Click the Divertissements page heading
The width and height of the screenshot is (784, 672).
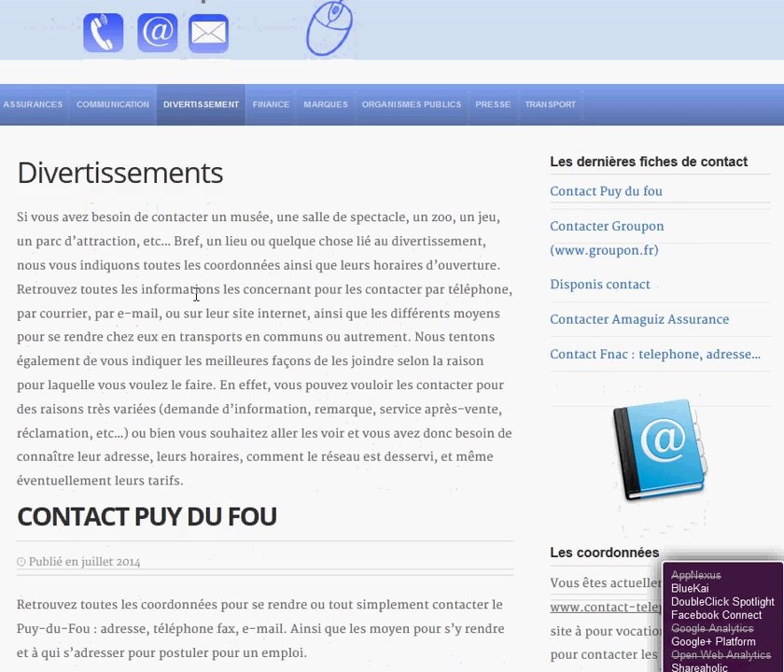120,173
